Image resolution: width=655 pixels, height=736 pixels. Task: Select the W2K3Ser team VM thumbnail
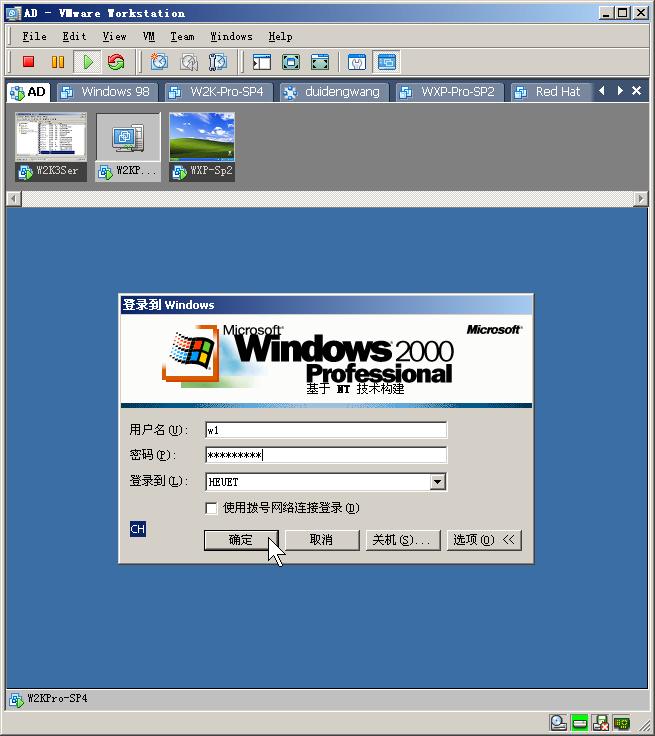click(x=51, y=146)
